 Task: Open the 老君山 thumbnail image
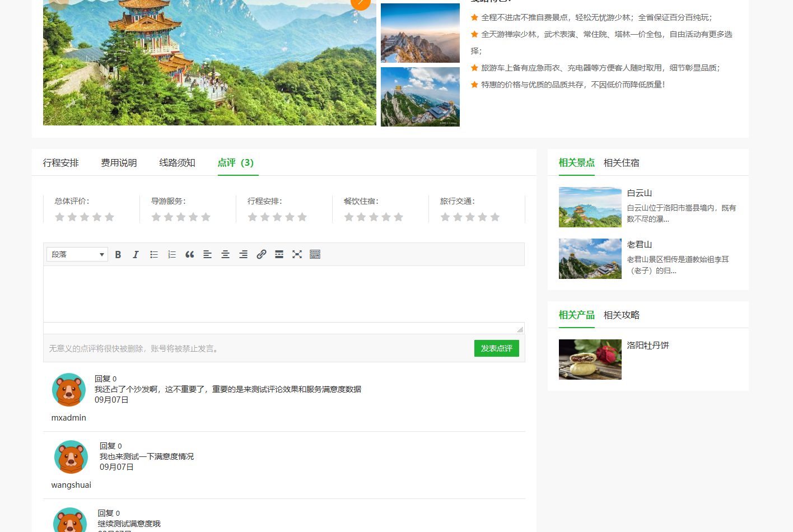[590, 259]
